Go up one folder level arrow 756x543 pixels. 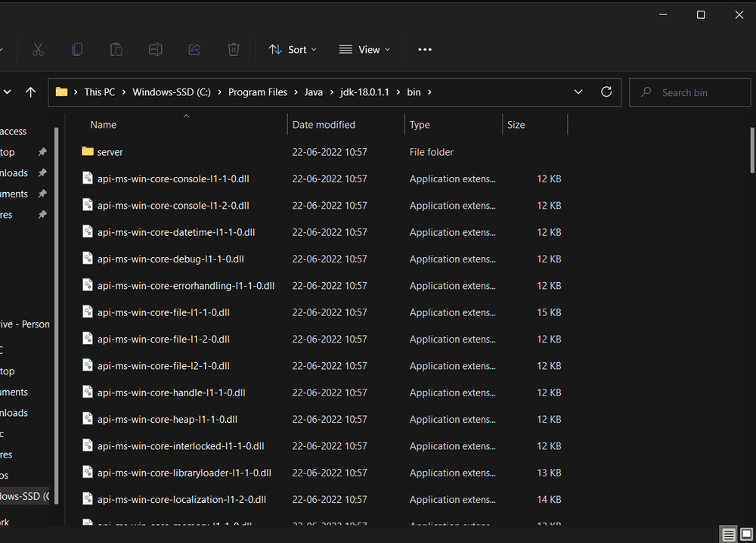click(x=30, y=92)
